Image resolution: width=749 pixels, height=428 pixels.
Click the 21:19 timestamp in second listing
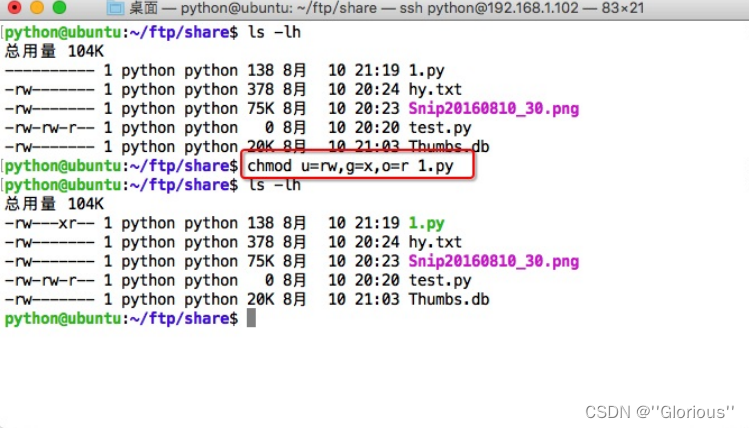377,223
